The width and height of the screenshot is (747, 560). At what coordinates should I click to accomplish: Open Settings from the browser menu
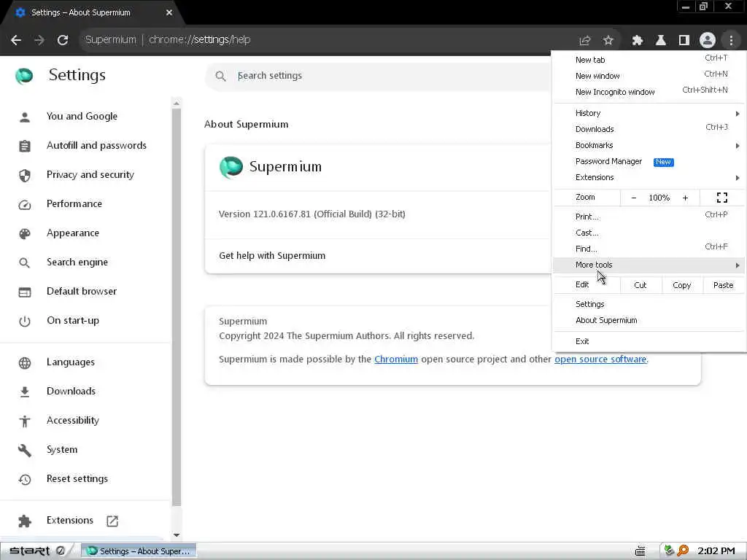tap(649, 304)
